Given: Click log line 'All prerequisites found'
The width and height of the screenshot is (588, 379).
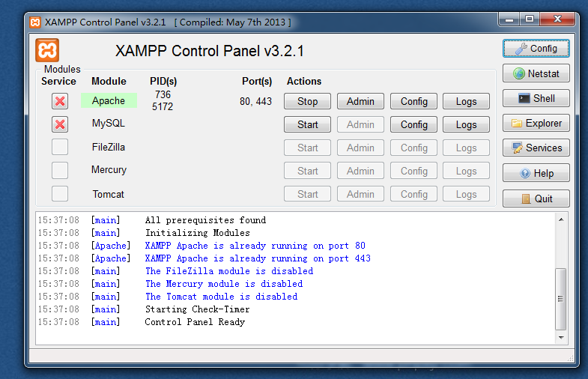Looking at the screenshot, I should [205, 220].
